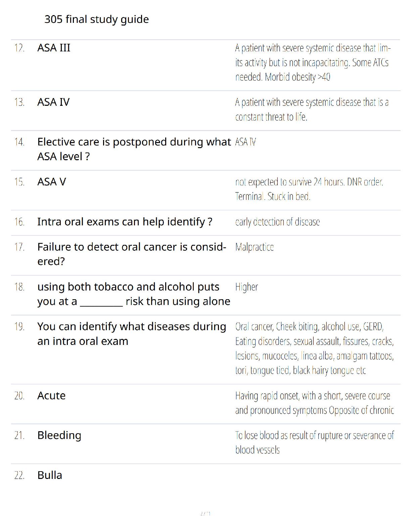The image size is (411, 532).
Task: Click the term 'ASA III'
Action: coord(54,48)
